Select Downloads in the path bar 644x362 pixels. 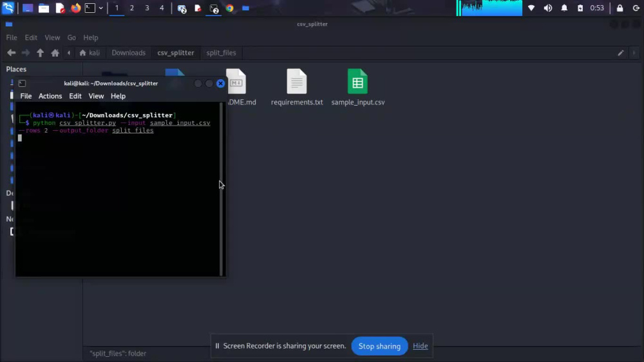pyautogui.click(x=129, y=53)
